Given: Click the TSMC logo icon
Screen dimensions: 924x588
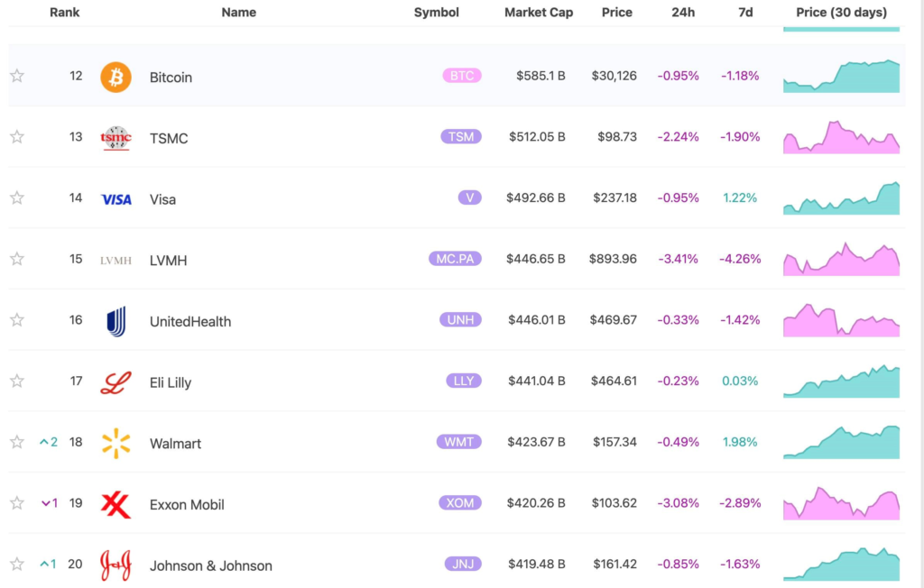Looking at the screenshot, I should 115,138.
